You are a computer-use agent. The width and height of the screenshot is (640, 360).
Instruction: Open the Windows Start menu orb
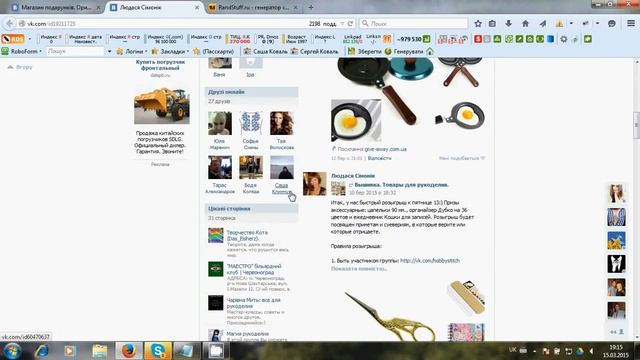pos(12,351)
